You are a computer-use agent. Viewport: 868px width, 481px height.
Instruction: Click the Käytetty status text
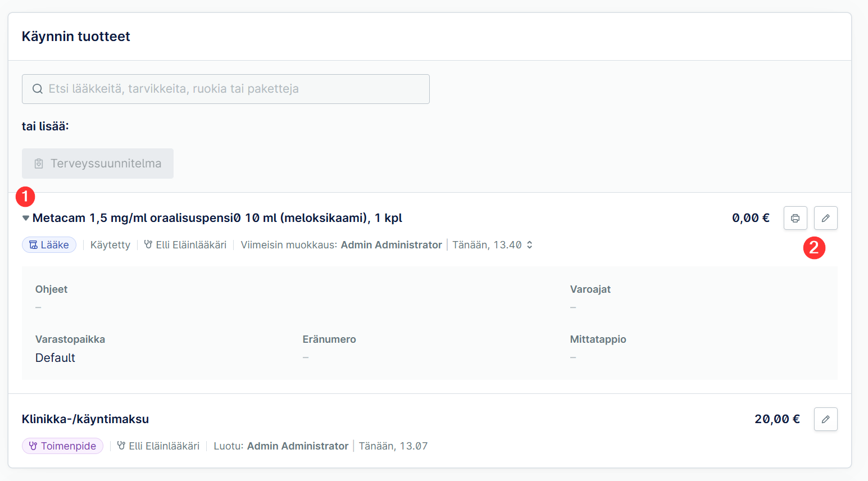click(x=110, y=245)
